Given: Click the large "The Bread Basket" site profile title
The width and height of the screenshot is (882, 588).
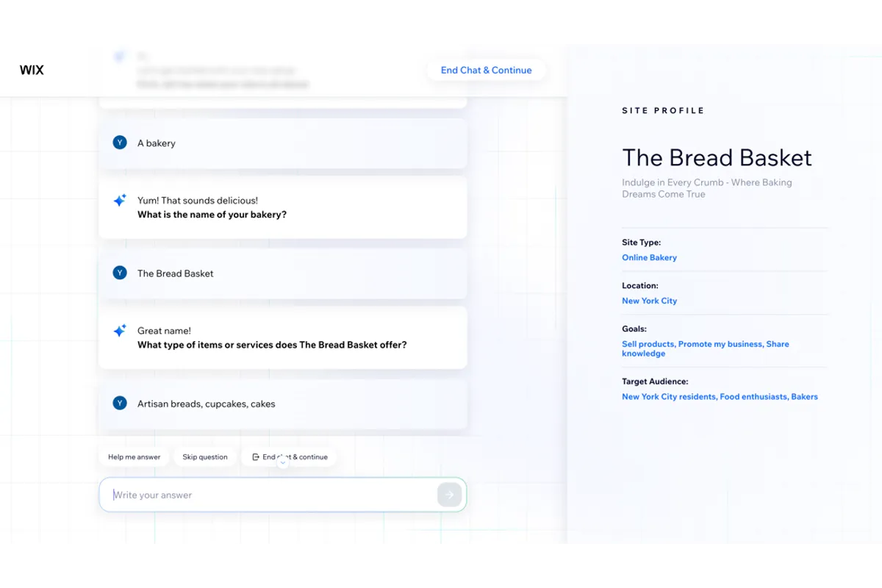Looking at the screenshot, I should click(717, 158).
